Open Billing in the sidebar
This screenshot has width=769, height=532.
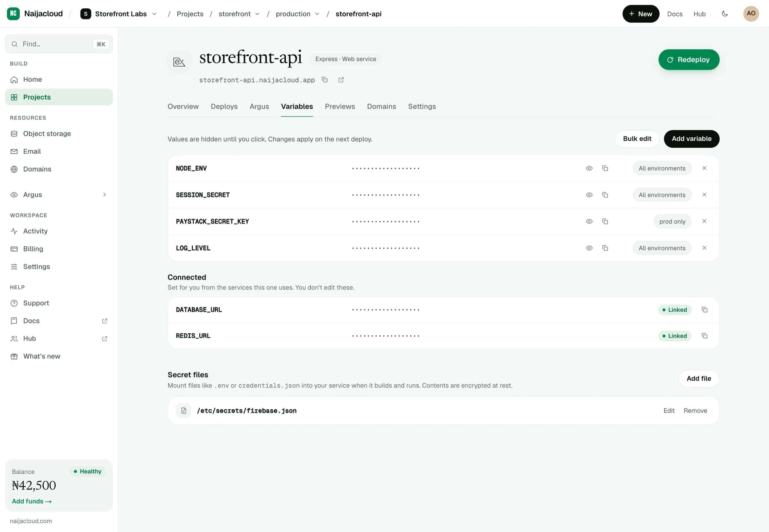click(x=59, y=249)
